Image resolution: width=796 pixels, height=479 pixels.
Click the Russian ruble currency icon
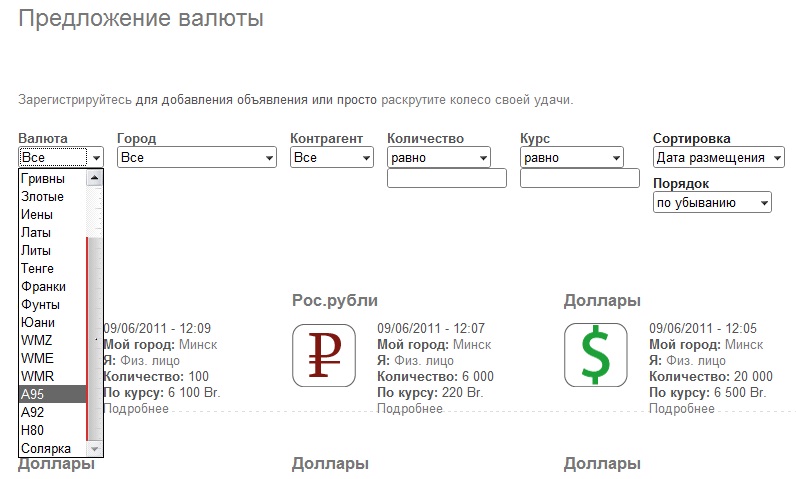click(x=324, y=354)
